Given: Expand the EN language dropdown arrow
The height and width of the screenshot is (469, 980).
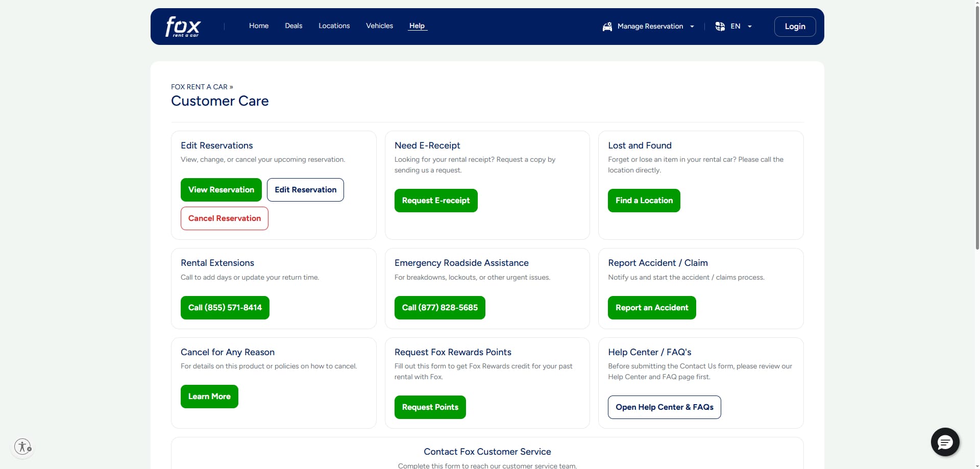Looking at the screenshot, I should [750, 27].
